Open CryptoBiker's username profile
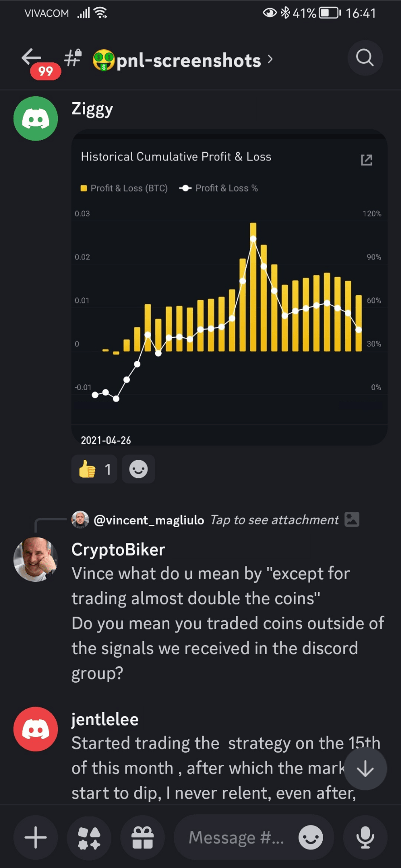This screenshot has height=868, width=401. click(x=118, y=550)
